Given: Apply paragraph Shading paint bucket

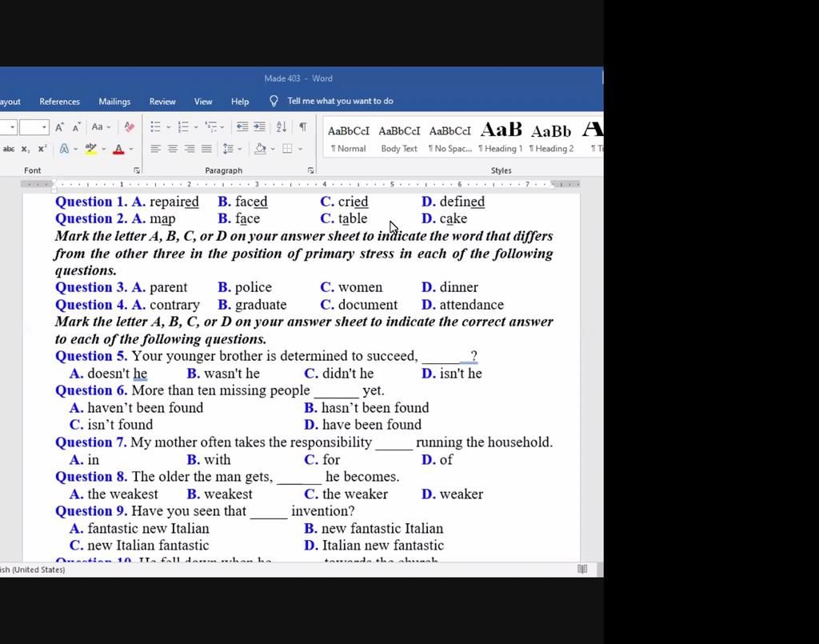Looking at the screenshot, I should (260, 149).
